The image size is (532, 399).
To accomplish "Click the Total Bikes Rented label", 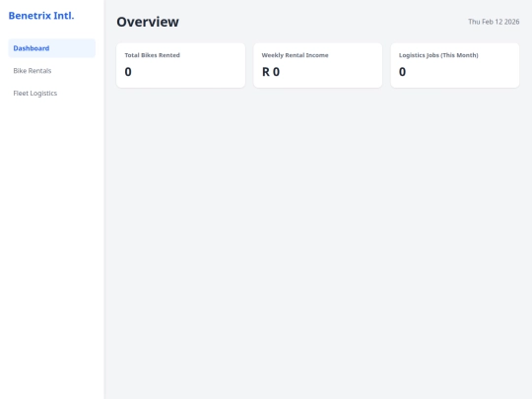I will (x=152, y=55).
